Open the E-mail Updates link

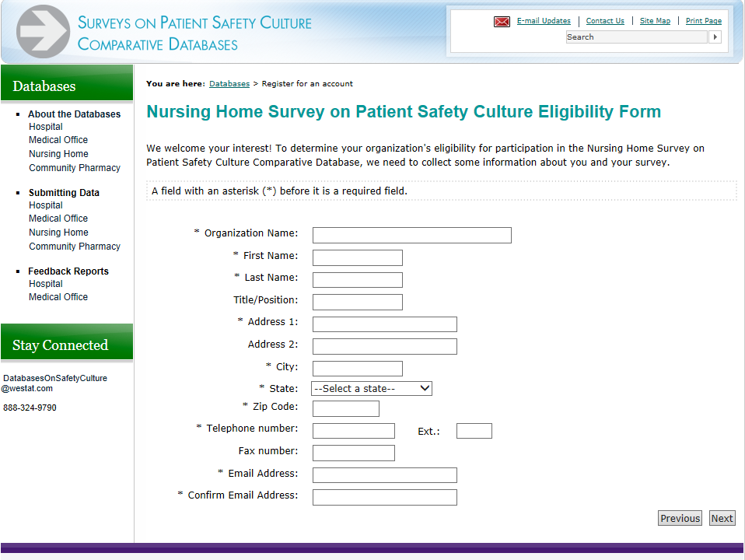[544, 21]
